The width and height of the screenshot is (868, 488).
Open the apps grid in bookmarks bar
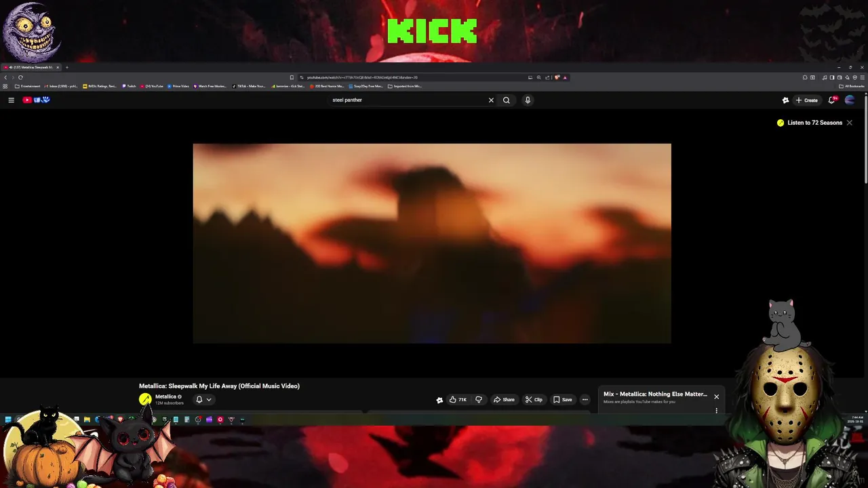coord(5,86)
